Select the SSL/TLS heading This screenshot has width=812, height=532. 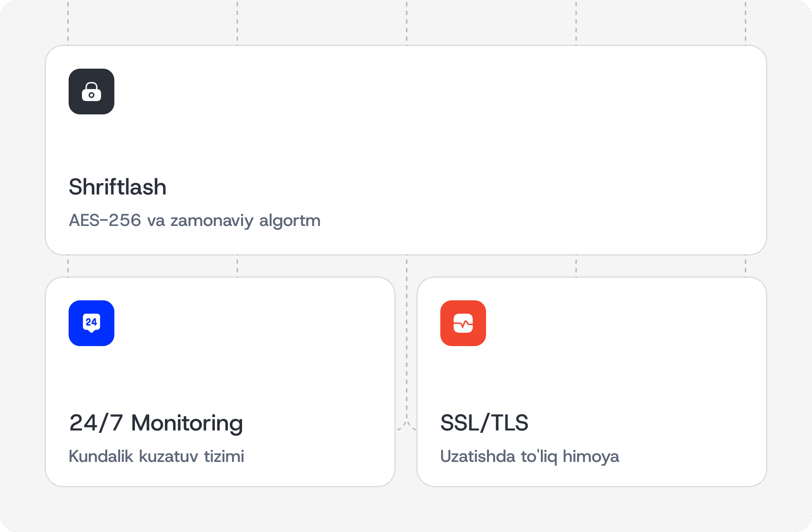tap(484, 423)
